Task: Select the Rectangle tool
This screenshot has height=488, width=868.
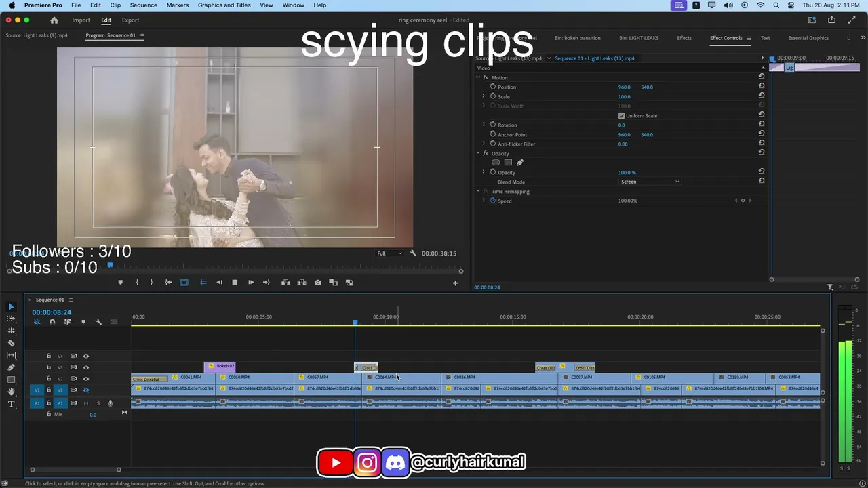Action: [11, 380]
